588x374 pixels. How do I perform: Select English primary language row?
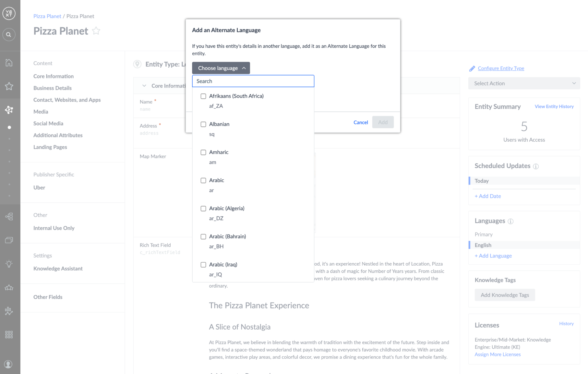click(x=524, y=245)
